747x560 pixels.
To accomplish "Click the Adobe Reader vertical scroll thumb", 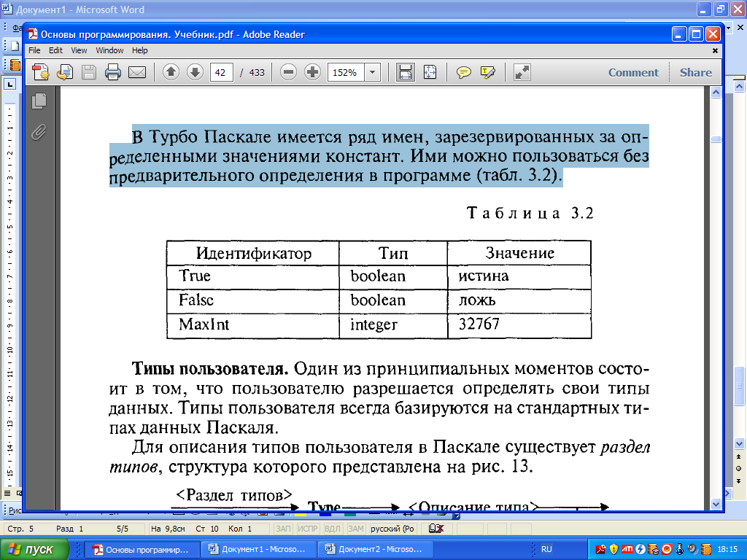I will coord(716,139).
